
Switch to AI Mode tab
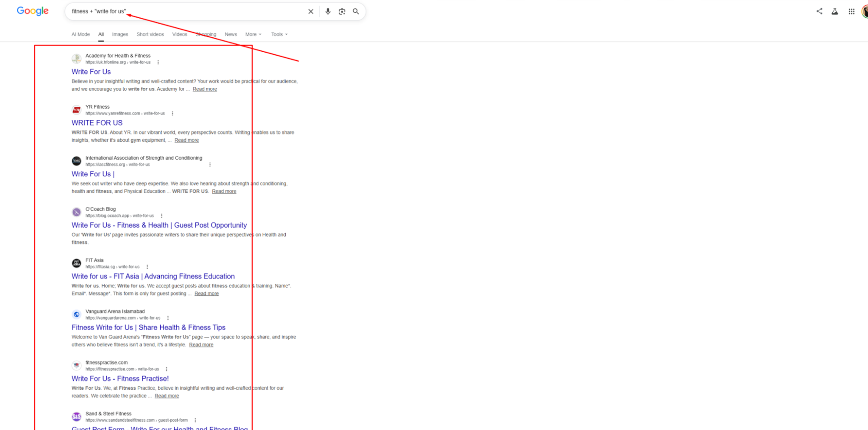tap(81, 34)
